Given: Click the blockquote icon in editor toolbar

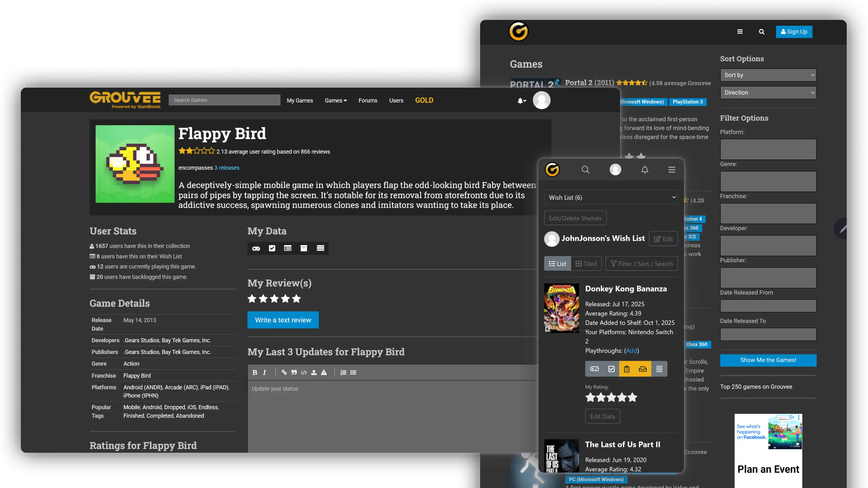Looking at the screenshot, I should [x=294, y=372].
